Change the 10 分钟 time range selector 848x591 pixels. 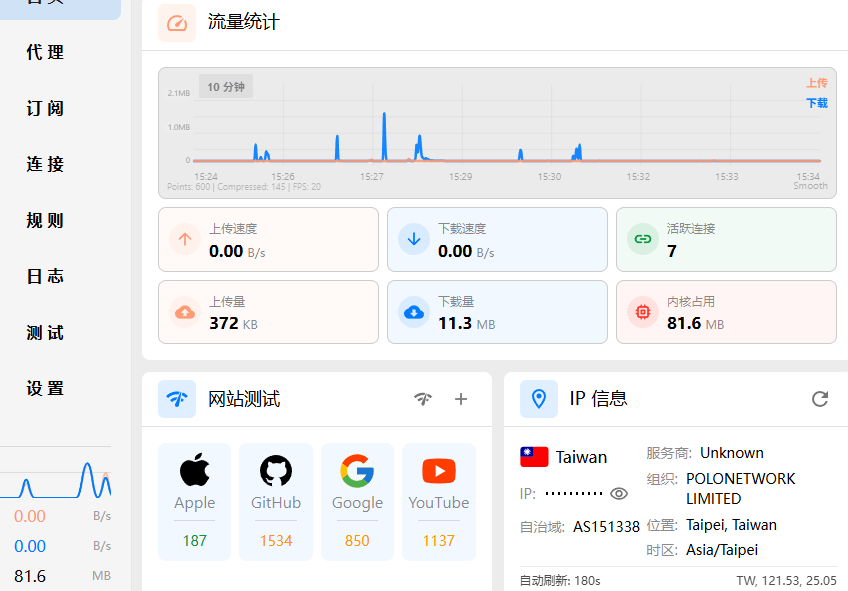pyautogui.click(x=226, y=87)
